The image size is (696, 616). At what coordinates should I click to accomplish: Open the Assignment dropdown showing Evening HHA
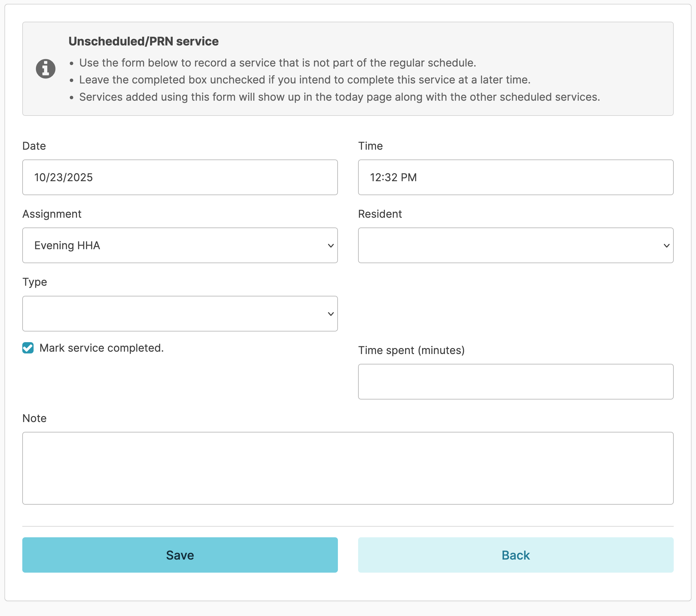click(x=179, y=245)
